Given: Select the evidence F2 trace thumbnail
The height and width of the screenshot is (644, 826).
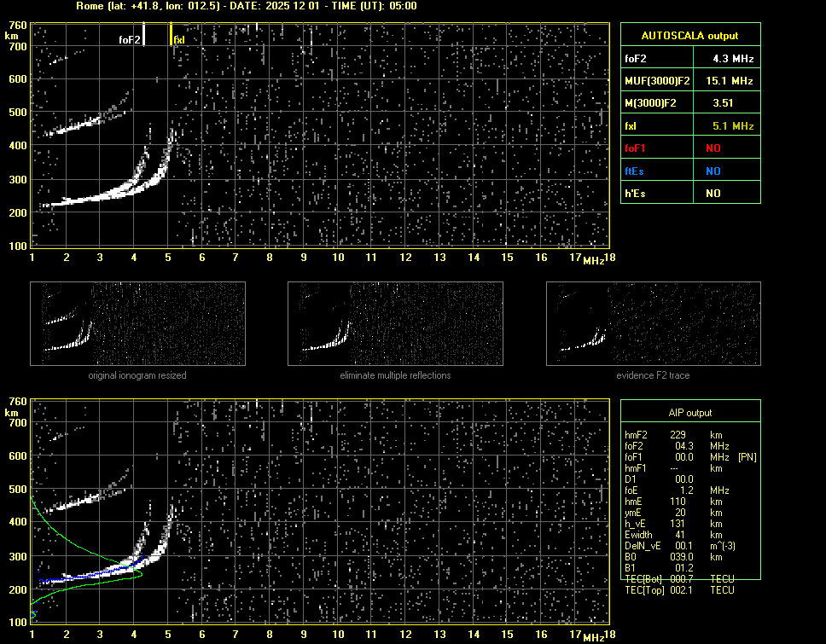Looking at the screenshot, I should (653, 323).
